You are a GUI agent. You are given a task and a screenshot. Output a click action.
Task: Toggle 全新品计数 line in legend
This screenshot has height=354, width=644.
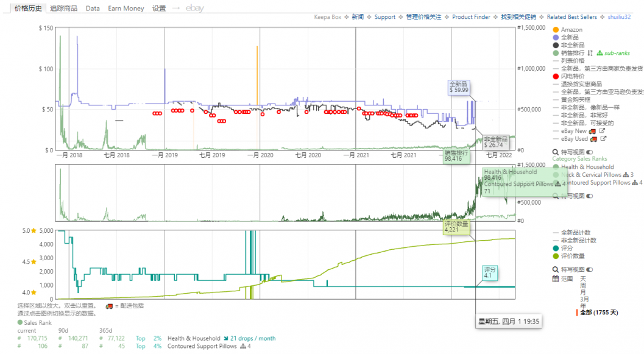pyautogui.click(x=571, y=232)
